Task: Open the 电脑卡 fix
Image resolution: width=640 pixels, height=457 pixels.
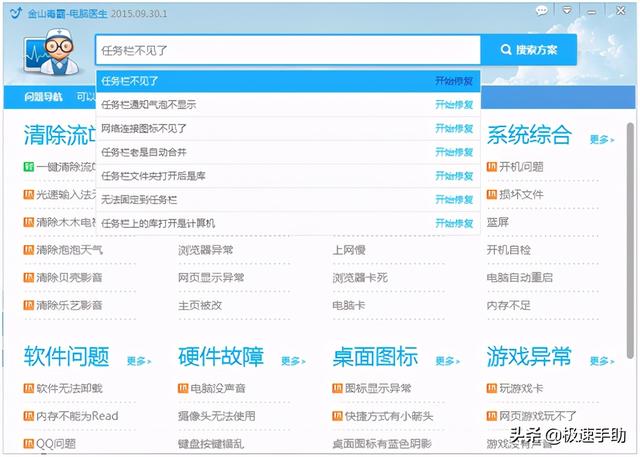Action: (x=349, y=305)
